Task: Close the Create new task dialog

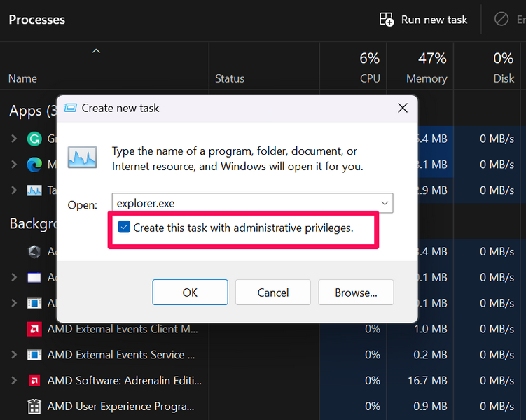Action: [403, 108]
